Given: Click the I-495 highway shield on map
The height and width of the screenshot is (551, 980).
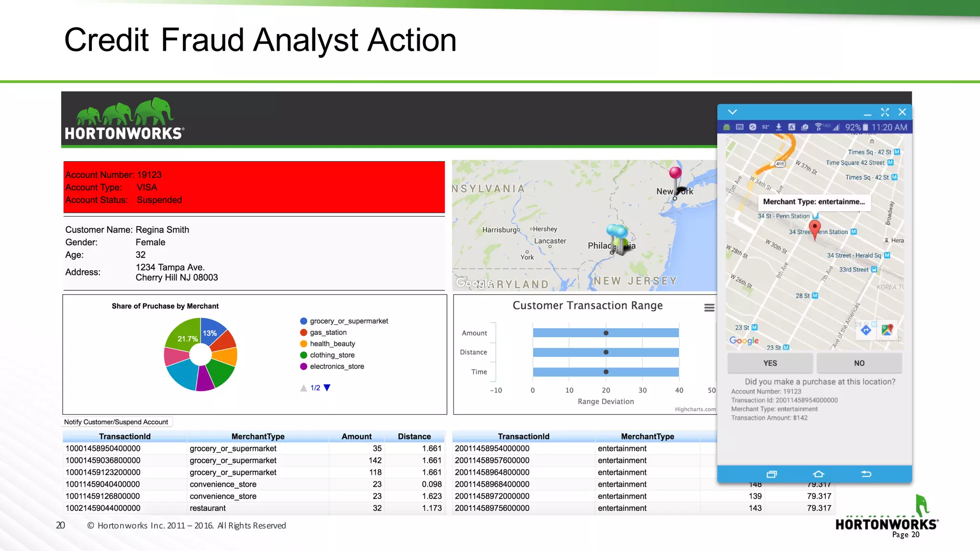Looking at the screenshot, I should point(780,164).
